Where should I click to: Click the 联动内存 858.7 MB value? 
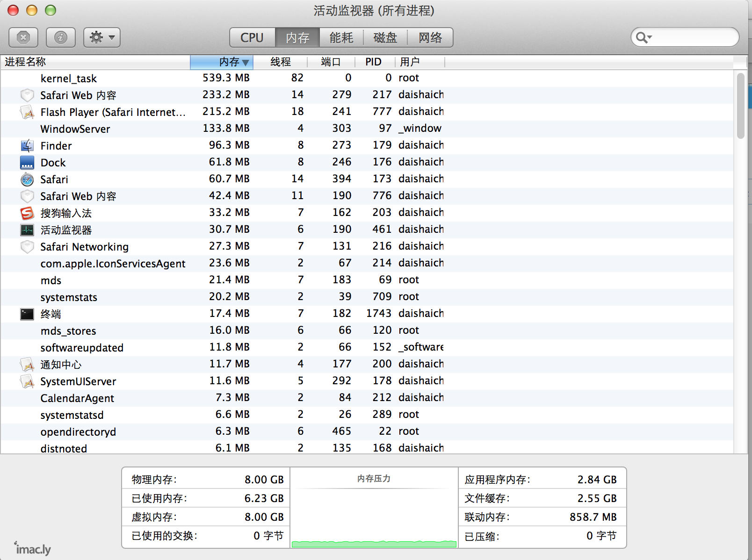593,517
